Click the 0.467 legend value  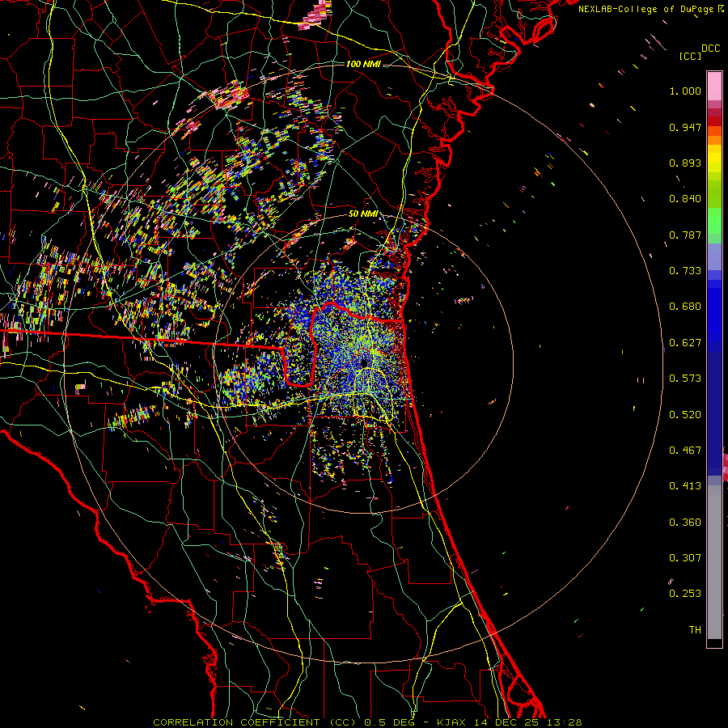pos(685,451)
